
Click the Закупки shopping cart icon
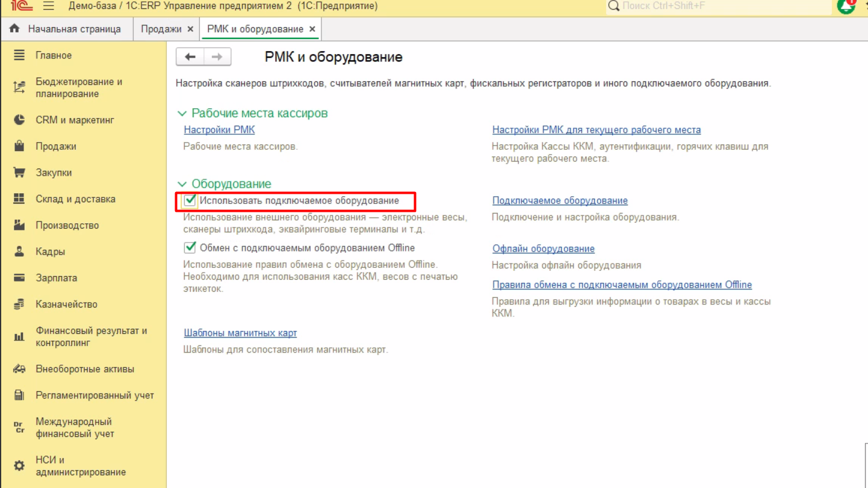(19, 173)
